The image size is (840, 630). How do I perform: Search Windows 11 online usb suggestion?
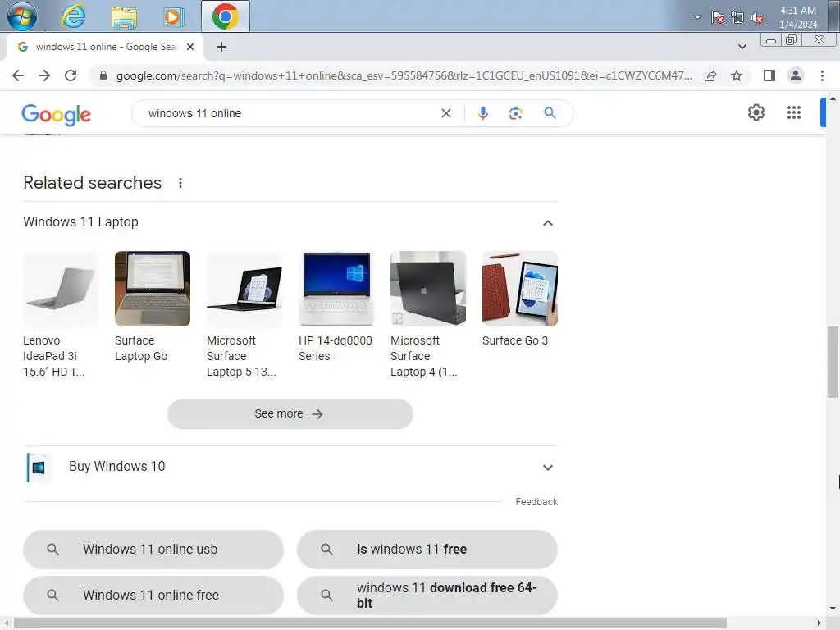153,550
